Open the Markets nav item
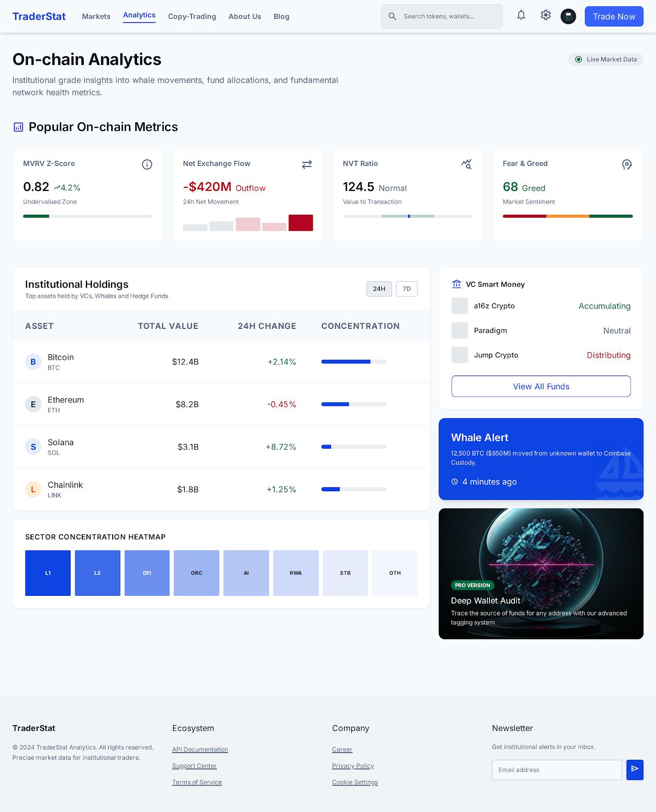656x812 pixels. (x=96, y=16)
